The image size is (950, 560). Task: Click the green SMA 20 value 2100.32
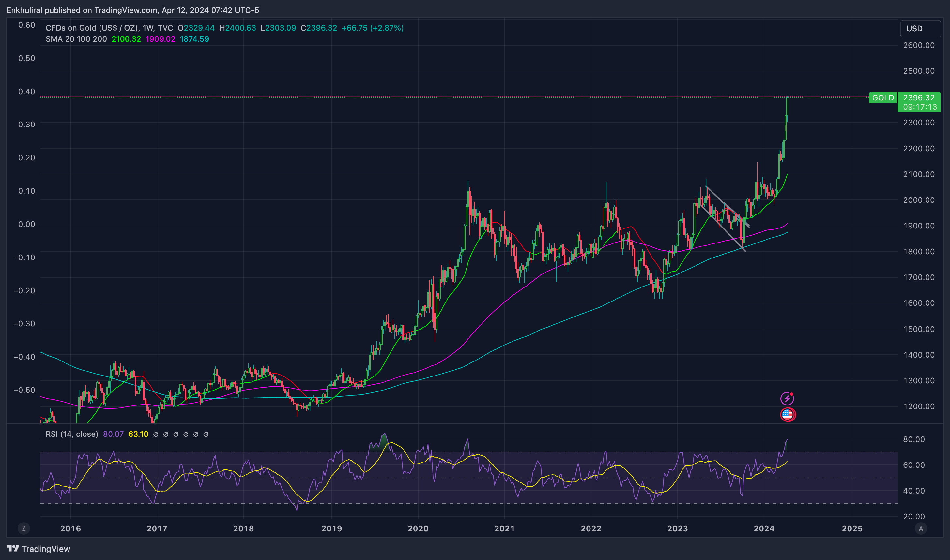[x=126, y=39]
